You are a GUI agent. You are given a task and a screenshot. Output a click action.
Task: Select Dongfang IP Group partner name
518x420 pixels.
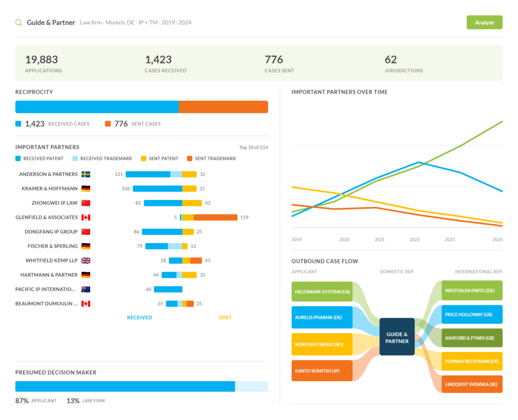(x=51, y=232)
